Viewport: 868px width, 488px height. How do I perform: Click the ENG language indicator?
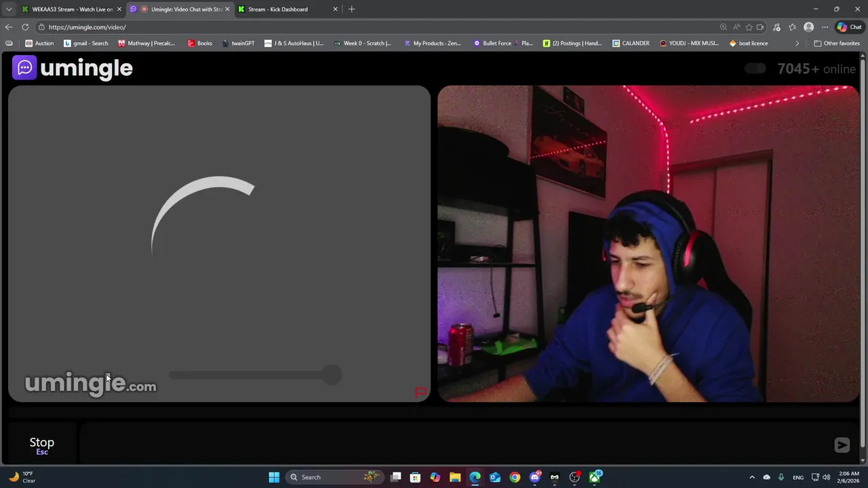[798, 477]
